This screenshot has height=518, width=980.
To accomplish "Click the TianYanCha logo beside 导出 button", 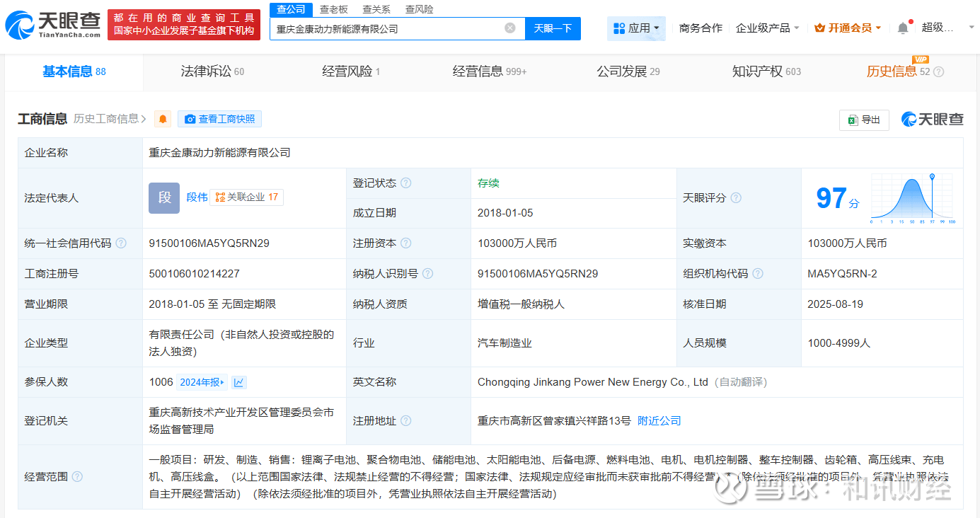I will pyautogui.click(x=932, y=120).
